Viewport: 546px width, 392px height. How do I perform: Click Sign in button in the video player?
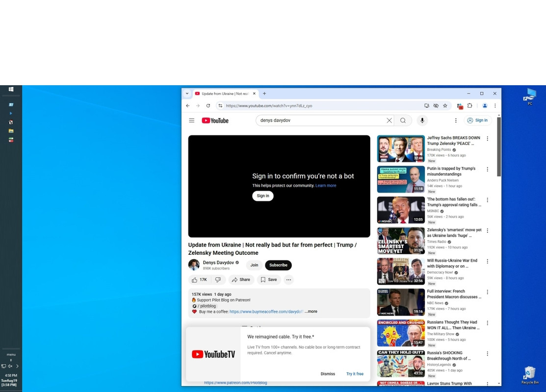point(263,196)
